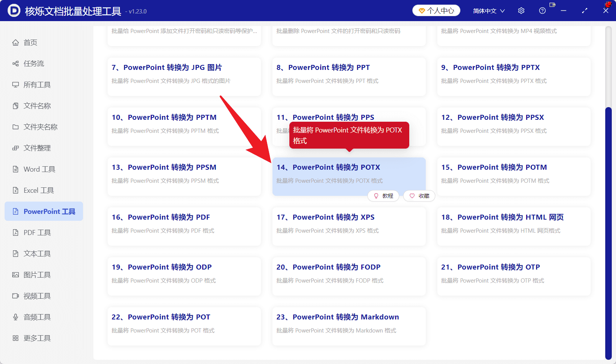The image size is (616, 364).
Task: Click the text file icon beside 文本工具
Action: (x=15, y=254)
